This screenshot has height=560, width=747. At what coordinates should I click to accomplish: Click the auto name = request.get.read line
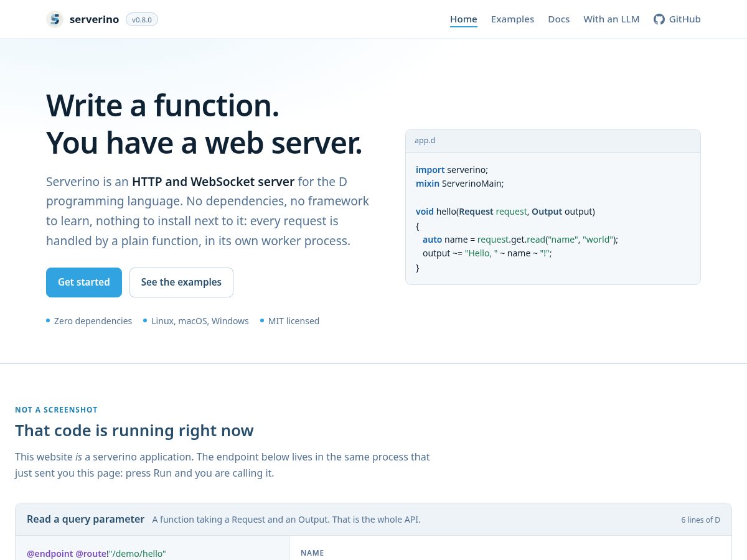click(520, 240)
